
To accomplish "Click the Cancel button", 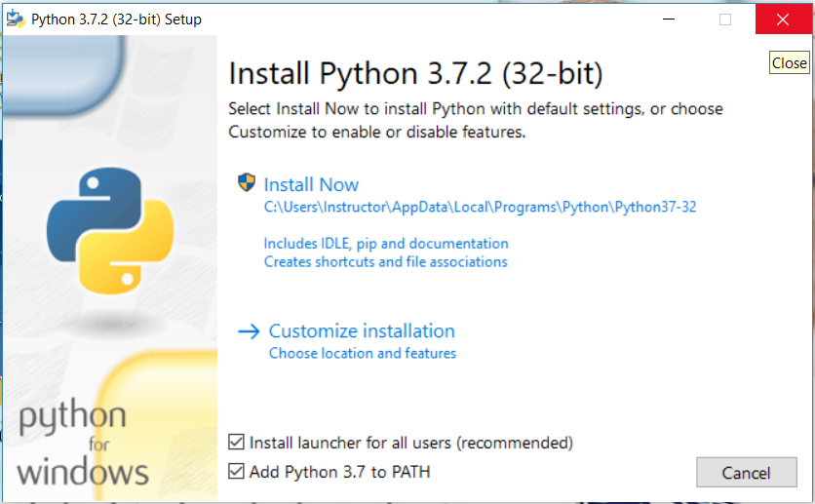I will pos(747,472).
